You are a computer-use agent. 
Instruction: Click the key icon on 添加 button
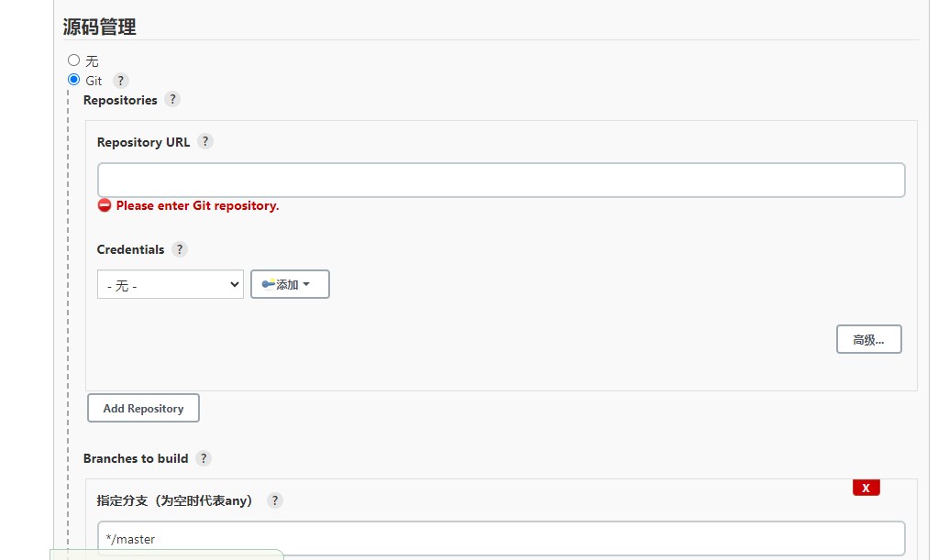click(x=268, y=283)
